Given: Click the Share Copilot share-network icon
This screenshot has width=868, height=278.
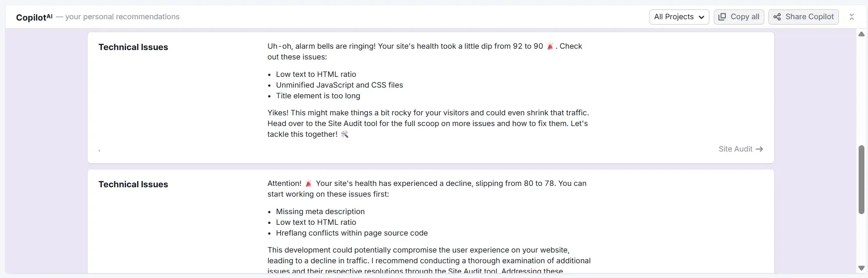Looking at the screenshot, I should 776,17.
